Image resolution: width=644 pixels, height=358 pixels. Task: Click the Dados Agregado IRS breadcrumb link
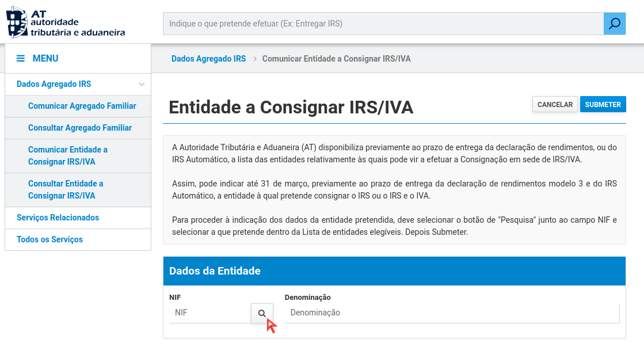(x=208, y=58)
